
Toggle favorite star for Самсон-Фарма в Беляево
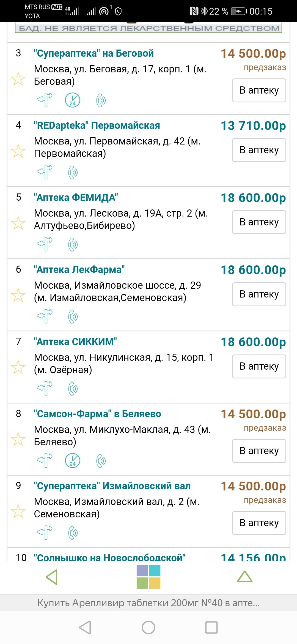[x=18, y=439]
